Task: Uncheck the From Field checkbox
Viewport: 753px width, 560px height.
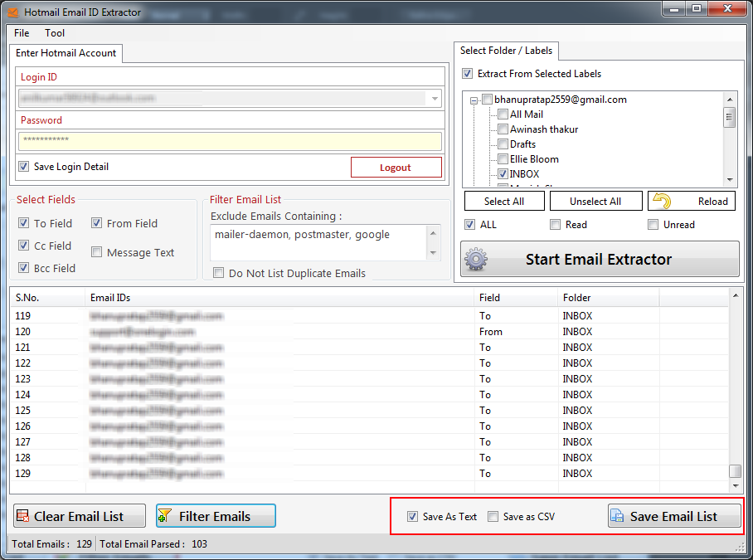Action: pyautogui.click(x=96, y=223)
